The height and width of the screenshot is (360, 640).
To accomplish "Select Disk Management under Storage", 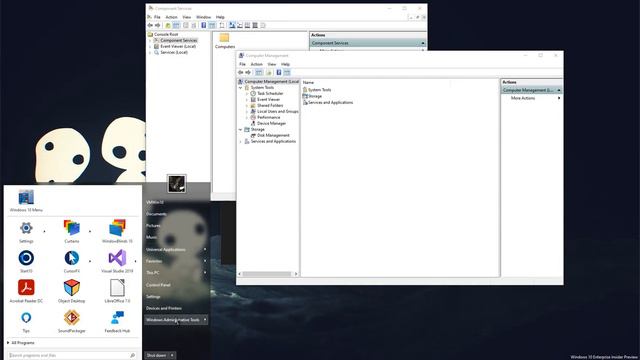I will pyautogui.click(x=273, y=135).
